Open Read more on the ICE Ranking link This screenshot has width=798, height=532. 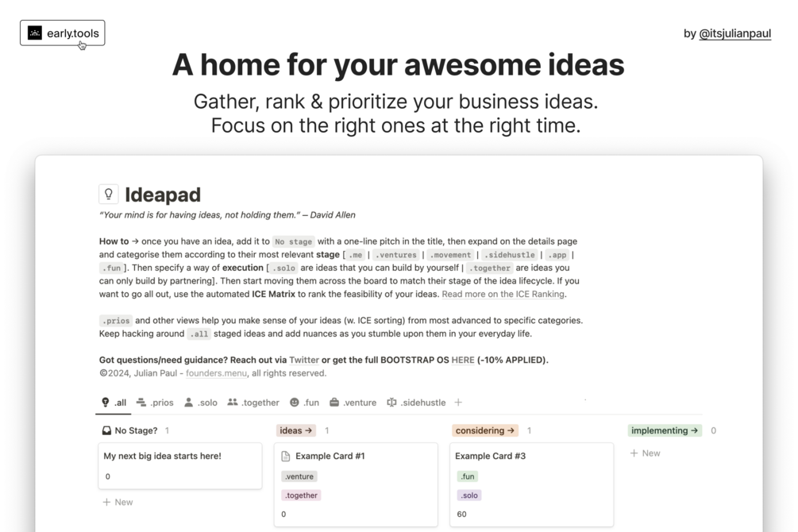(x=503, y=294)
